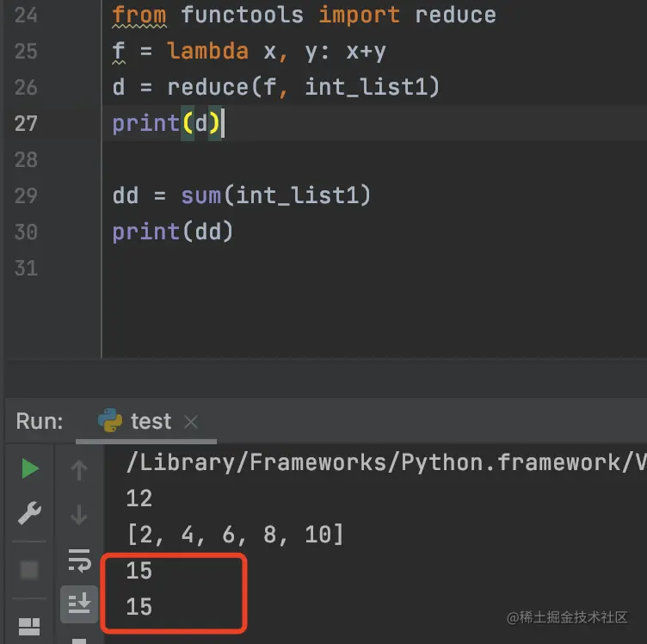Click Up the stack trace arrow
This screenshot has height=644, width=647.
[79, 470]
